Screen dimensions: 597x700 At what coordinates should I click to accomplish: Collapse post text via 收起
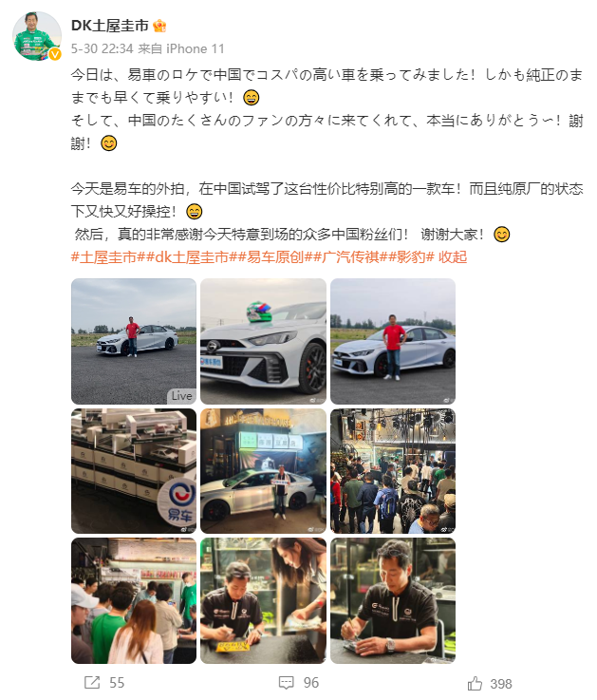pos(453,257)
